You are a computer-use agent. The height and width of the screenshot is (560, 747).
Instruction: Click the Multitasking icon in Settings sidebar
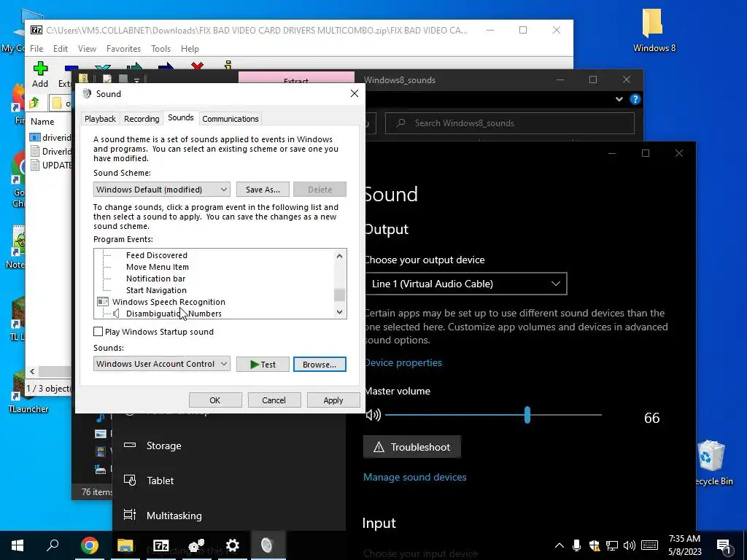(x=130, y=515)
